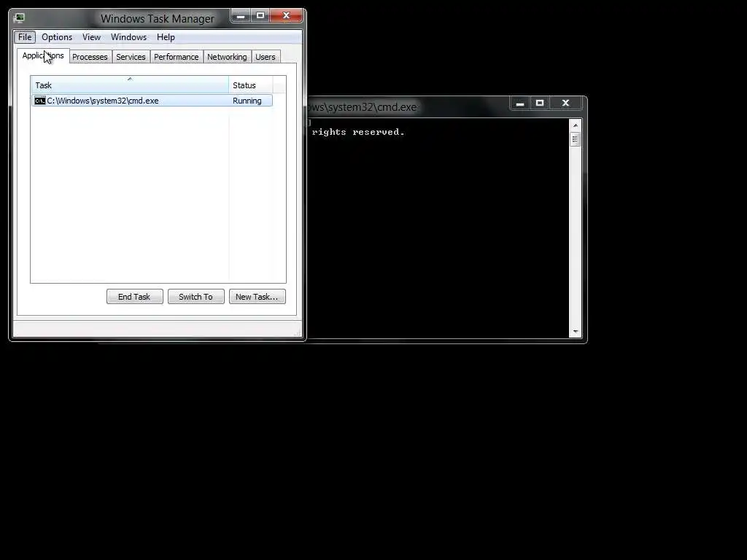This screenshot has height=560, width=747.
Task: Click the End Task button
Action: pos(135,297)
